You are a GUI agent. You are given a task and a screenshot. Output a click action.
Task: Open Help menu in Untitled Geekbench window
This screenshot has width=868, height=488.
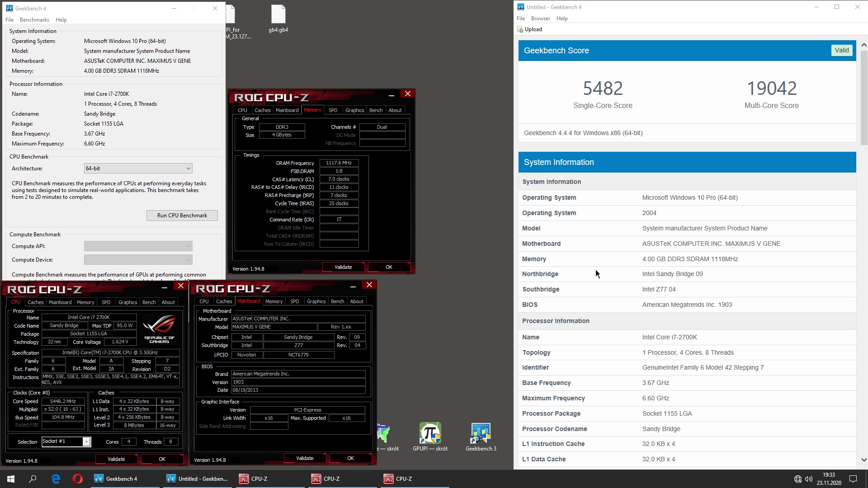562,19
